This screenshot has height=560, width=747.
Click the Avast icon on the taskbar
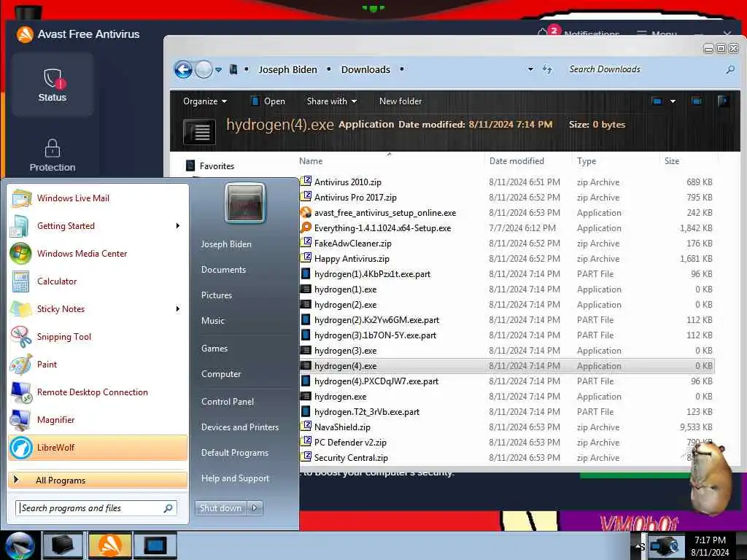pyautogui.click(x=109, y=545)
